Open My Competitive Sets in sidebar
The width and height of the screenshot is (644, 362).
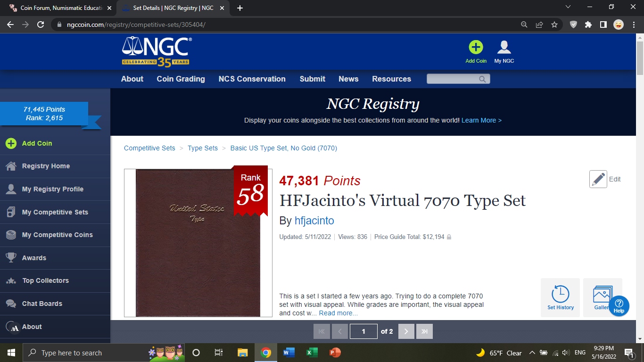[55, 212]
